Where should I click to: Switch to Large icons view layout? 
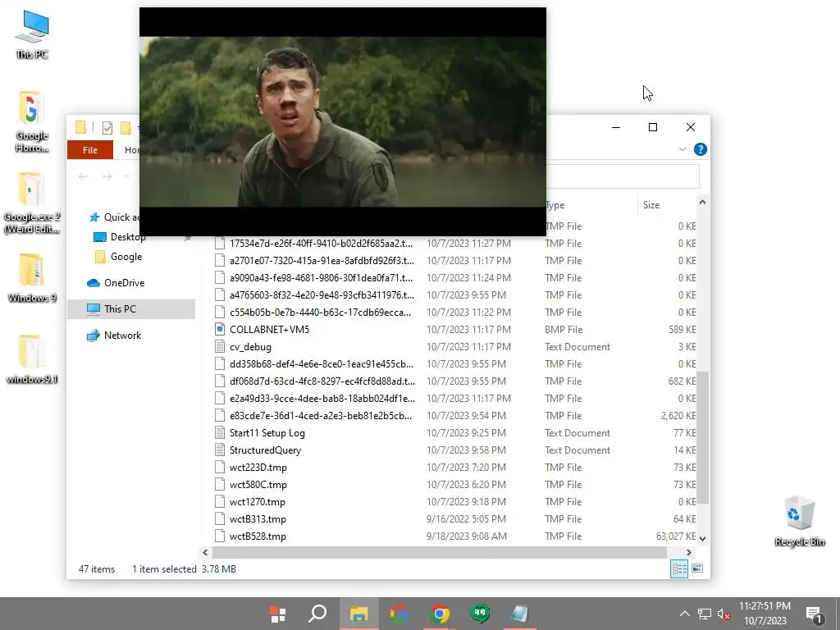(697, 568)
